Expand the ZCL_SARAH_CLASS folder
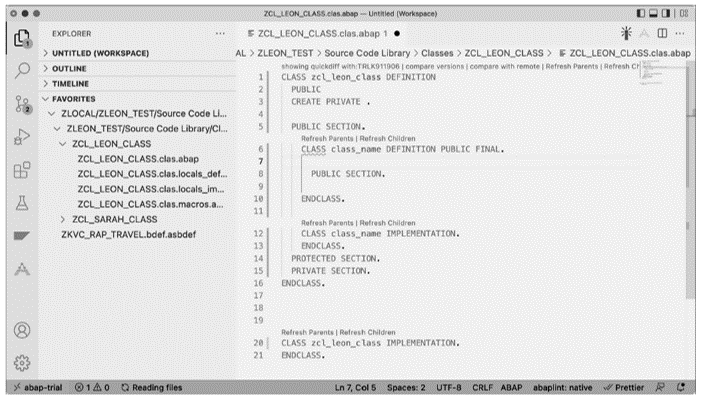 115,219
